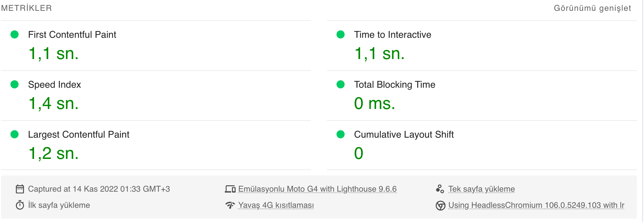Expand the Largest Contentful Paint metric row
Screen dimensions: 644x222
coord(156,145)
